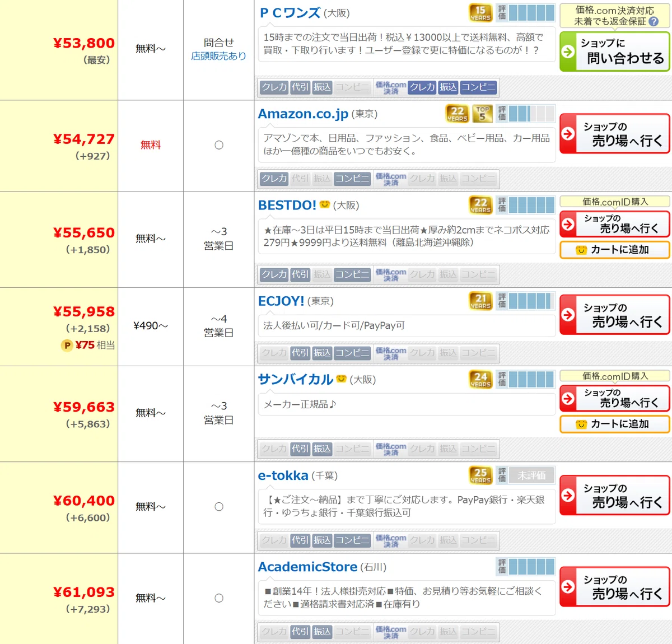
Task: Go to the AcademicStore sales page button
Action: pos(615,587)
